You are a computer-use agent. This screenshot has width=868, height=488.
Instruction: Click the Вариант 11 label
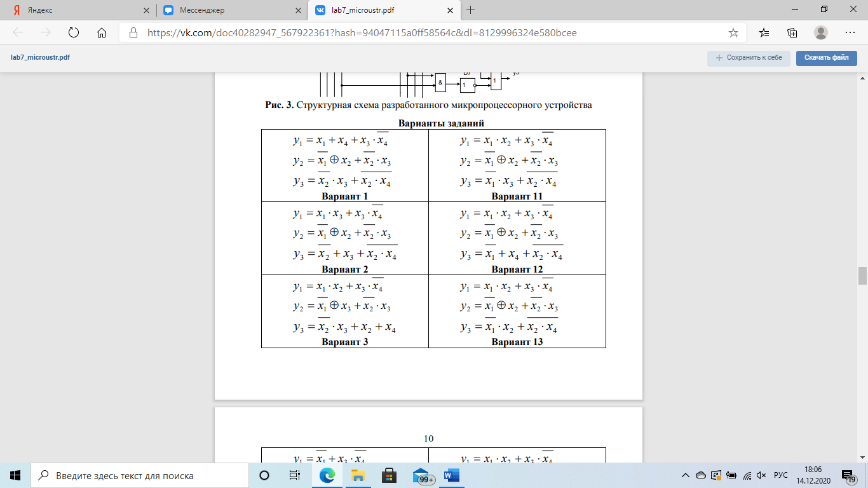click(x=517, y=196)
